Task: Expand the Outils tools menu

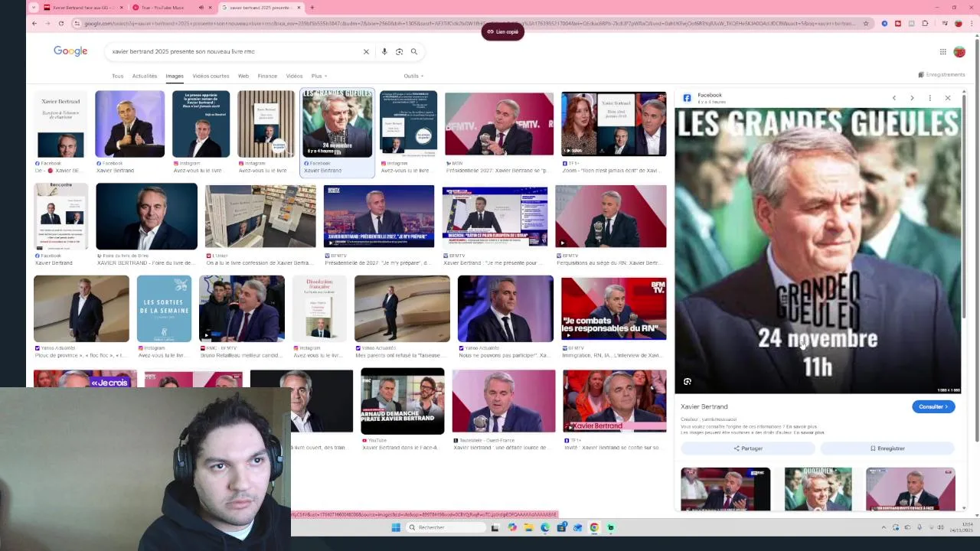Action: tap(413, 76)
